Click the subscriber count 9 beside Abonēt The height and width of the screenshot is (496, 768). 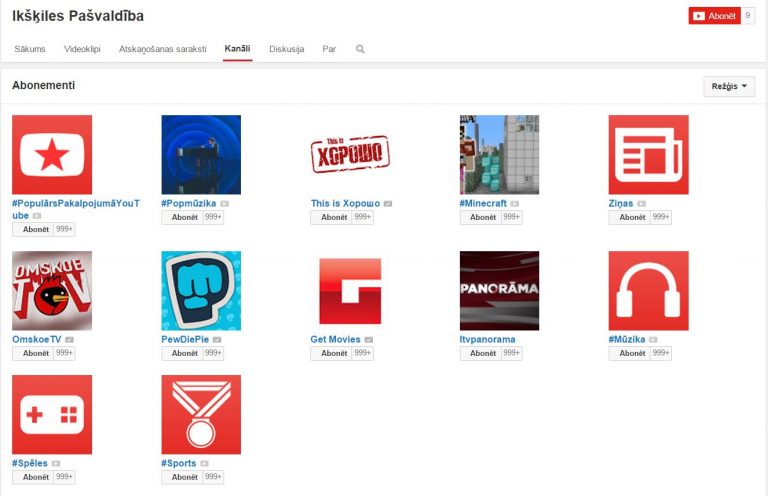[747, 16]
